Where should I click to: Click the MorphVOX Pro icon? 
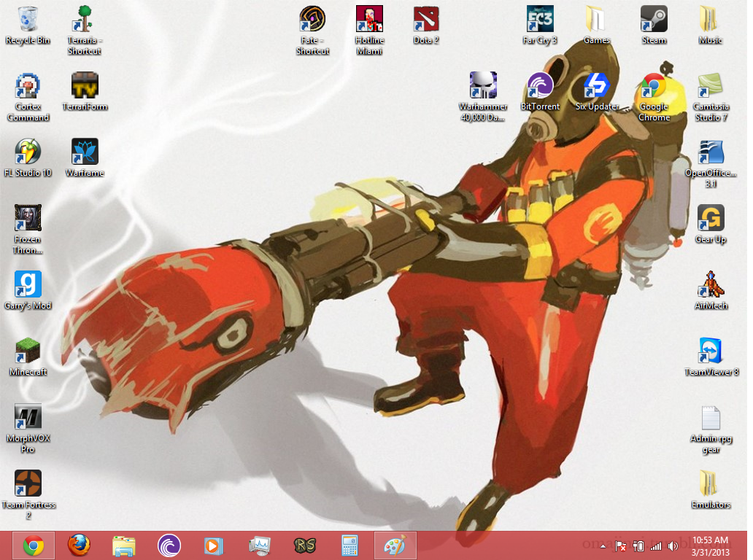click(28, 429)
